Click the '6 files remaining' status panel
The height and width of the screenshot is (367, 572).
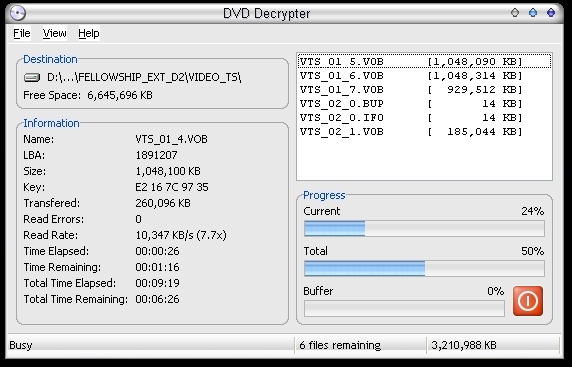[360, 345]
